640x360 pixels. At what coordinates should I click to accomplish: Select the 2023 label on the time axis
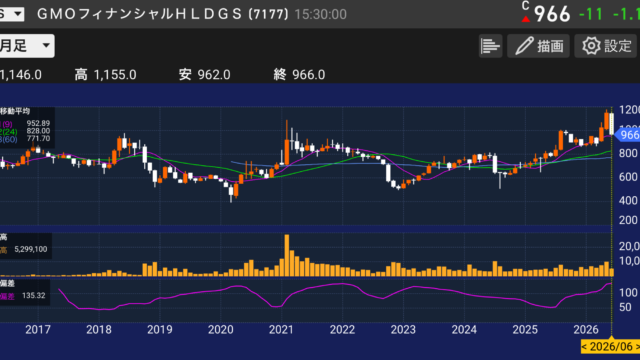(403, 329)
